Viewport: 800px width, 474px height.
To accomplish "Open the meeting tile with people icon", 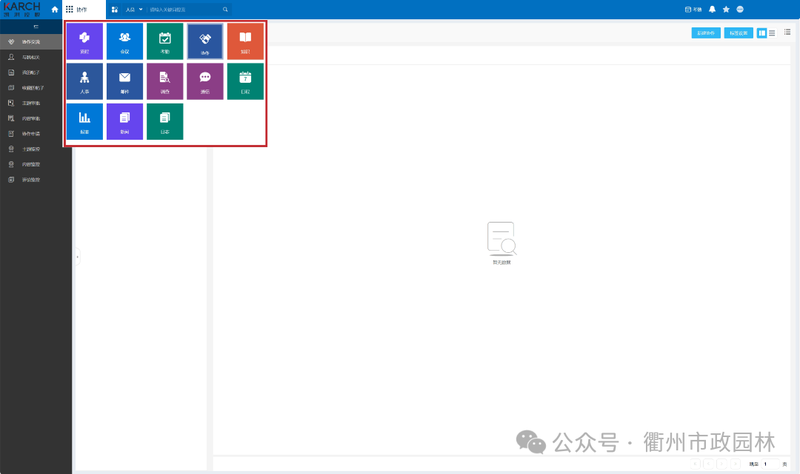I will (124, 41).
